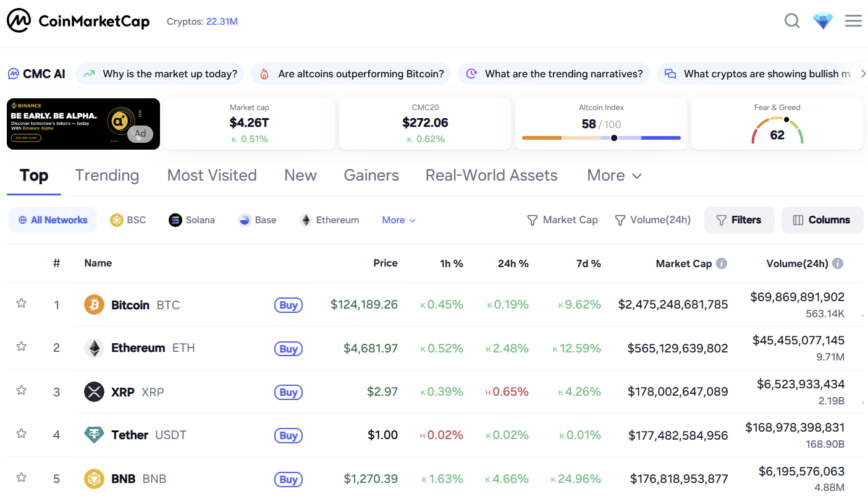Click the Bitcoin coin logo

click(x=94, y=305)
